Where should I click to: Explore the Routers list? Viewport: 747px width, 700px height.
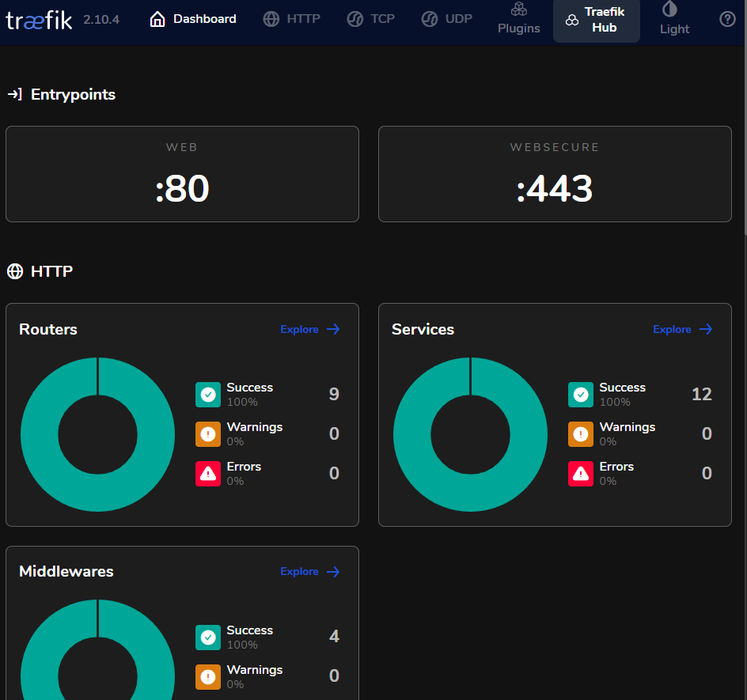point(309,329)
